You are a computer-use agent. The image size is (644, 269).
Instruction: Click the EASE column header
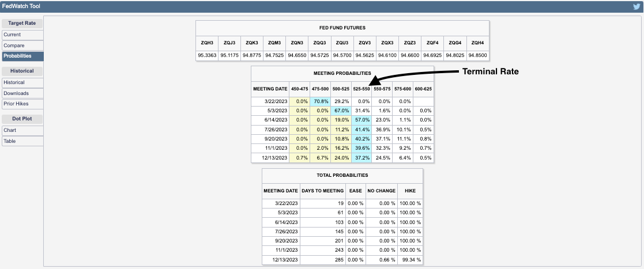click(355, 191)
